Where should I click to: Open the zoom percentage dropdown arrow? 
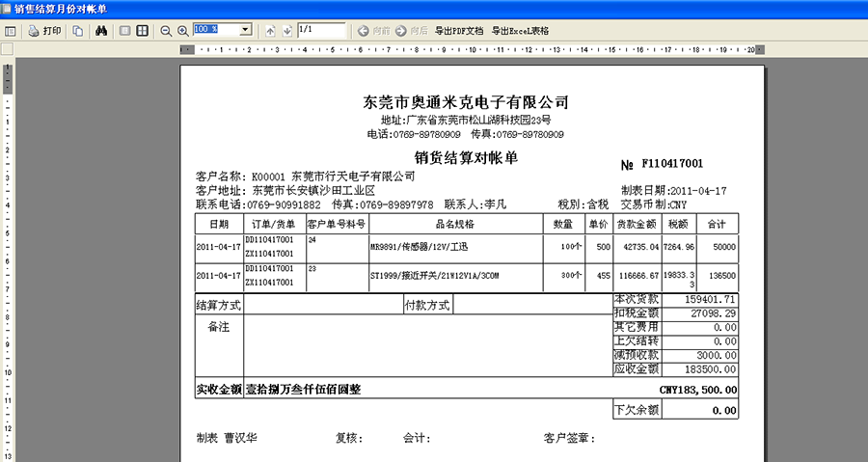(x=246, y=30)
